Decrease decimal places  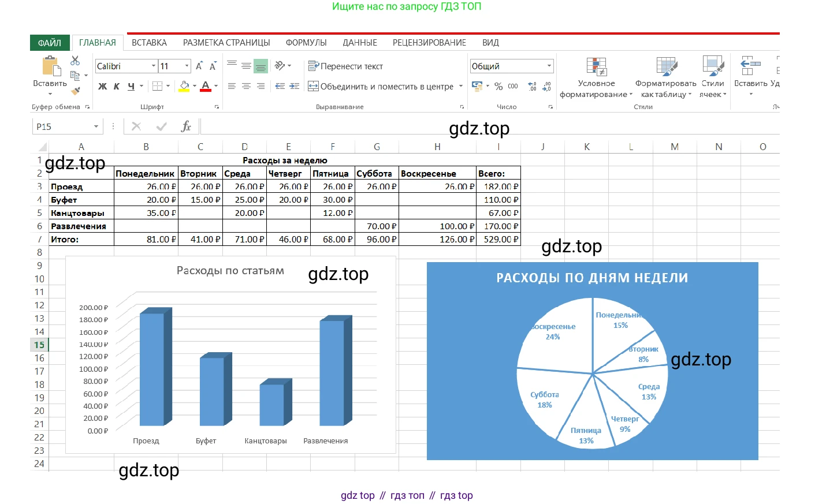tap(547, 86)
